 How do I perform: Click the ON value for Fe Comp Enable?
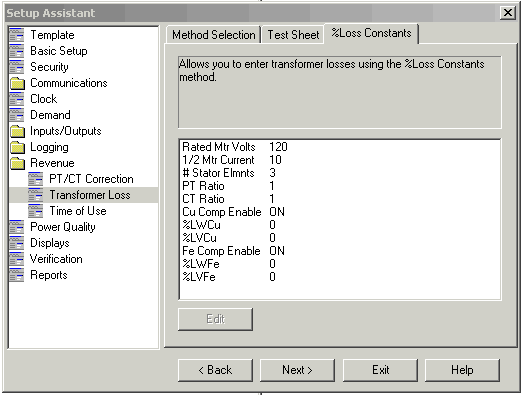tap(277, 251)
